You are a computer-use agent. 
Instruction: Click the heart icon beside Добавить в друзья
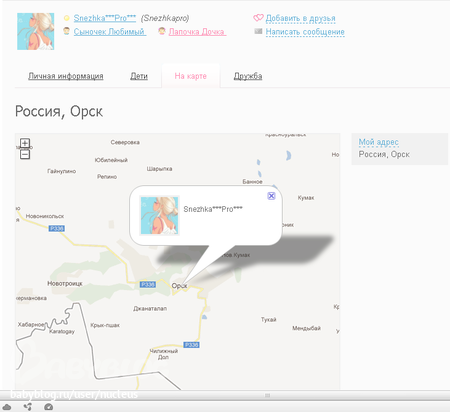tap(258, 18)
